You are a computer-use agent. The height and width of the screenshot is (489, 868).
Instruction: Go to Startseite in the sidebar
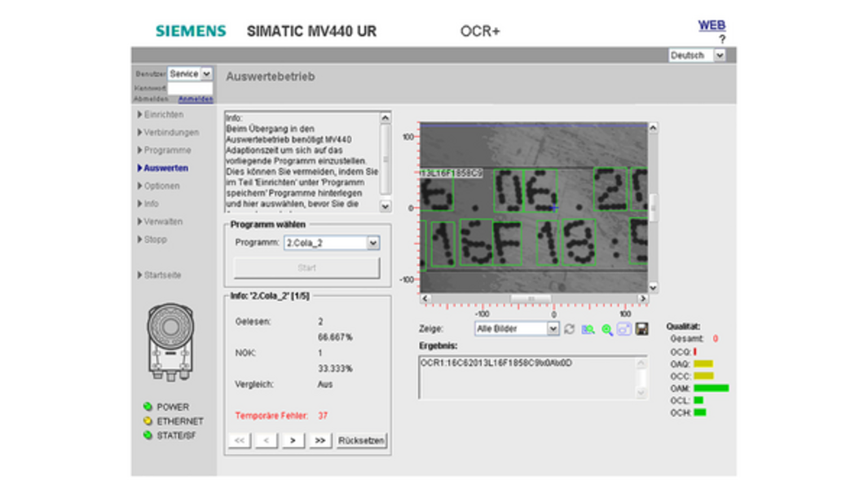[160, 275]
